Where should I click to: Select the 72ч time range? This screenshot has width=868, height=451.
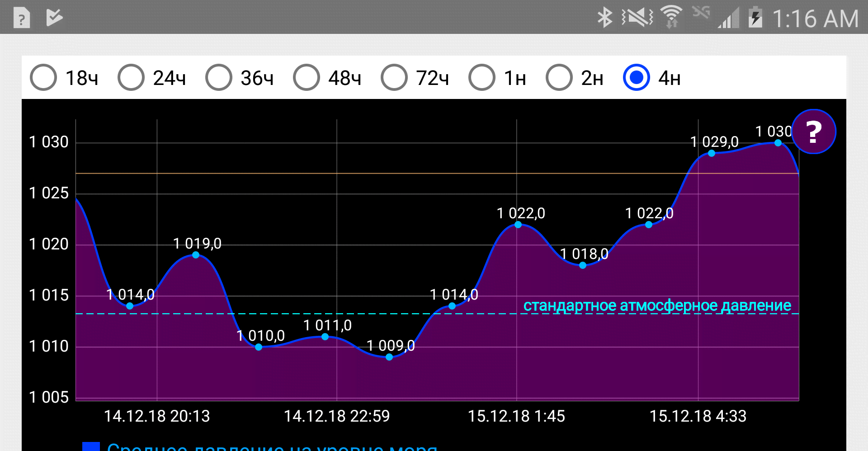(415, 78)
